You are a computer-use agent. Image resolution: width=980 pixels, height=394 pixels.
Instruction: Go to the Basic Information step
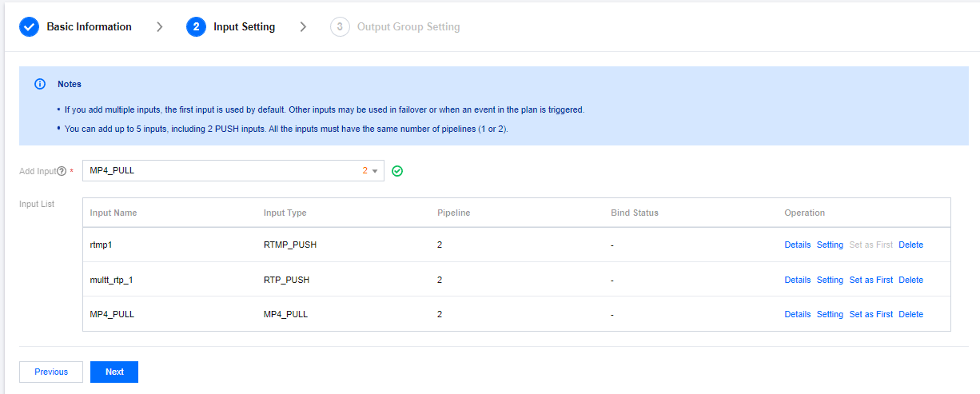[89, 27]
